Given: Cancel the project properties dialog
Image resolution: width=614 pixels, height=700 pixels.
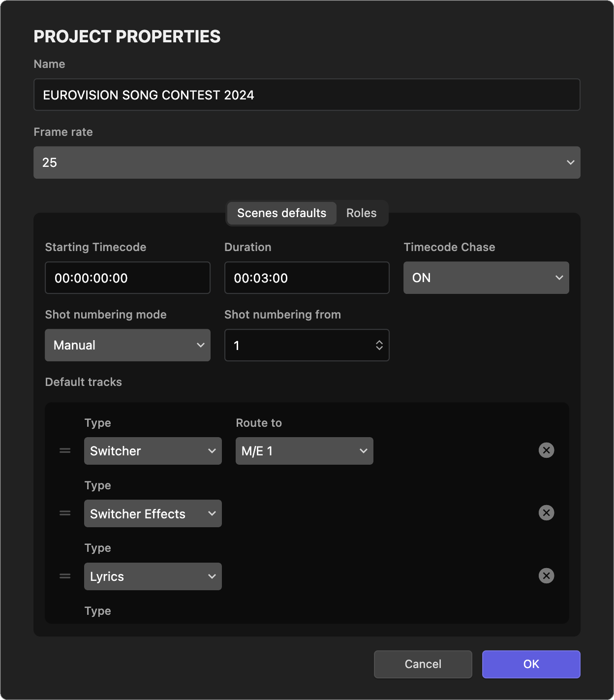Looking at the screenshot, I should coord(423,664).
